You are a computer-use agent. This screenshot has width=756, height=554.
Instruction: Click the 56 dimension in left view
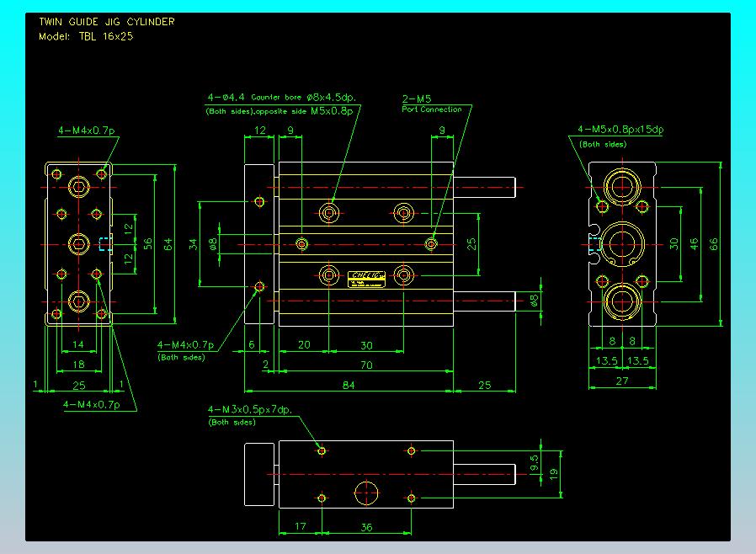coord(149,244)
